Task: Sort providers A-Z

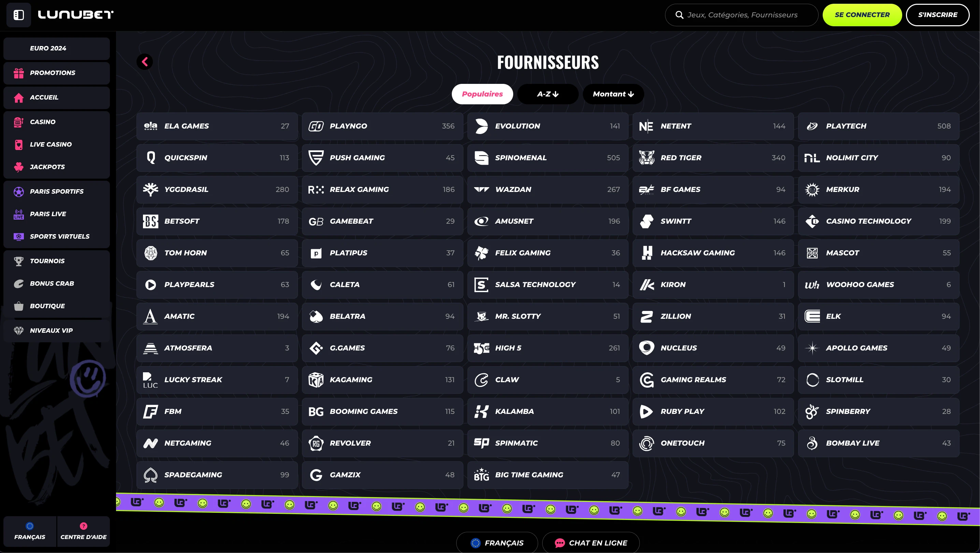Action: point(548,94)
